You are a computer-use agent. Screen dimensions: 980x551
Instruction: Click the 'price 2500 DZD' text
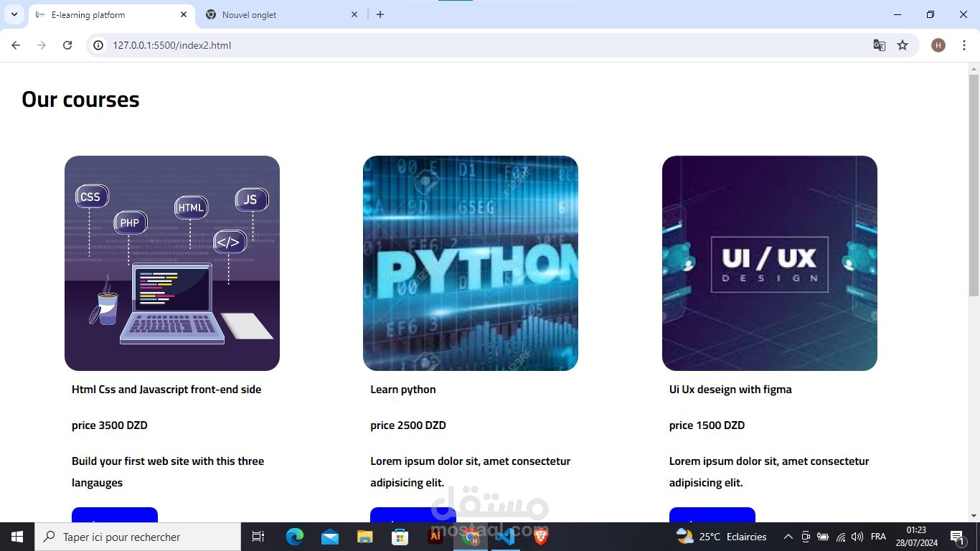pos(408,425)
